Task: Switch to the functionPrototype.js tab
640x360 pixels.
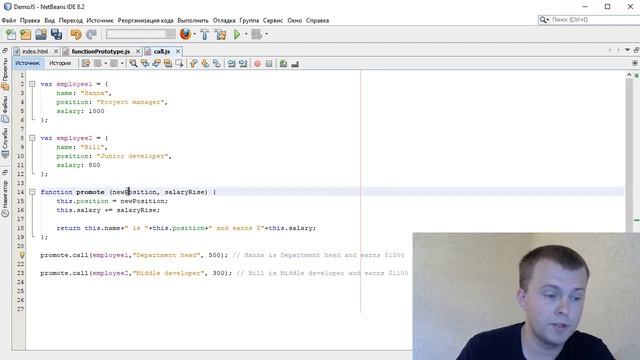Action: pyautogui.click(x=100, y=51)
